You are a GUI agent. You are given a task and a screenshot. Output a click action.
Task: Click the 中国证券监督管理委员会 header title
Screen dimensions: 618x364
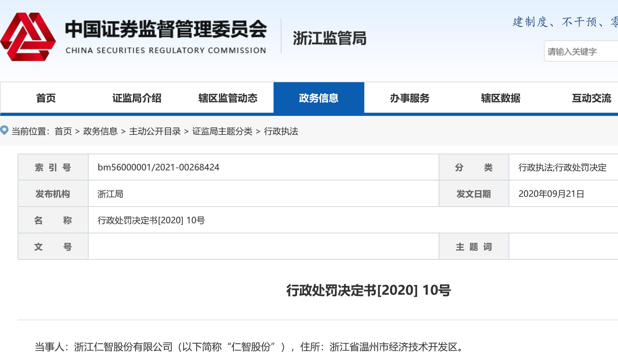[166, 29]
